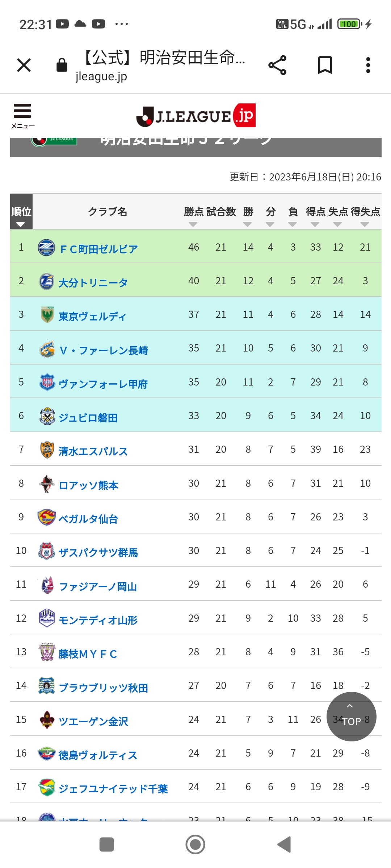This screenshot has height=868, width=391.
Task: Tap the Android back navigation button
Action: pyautogui.click(x=284, y=844)
